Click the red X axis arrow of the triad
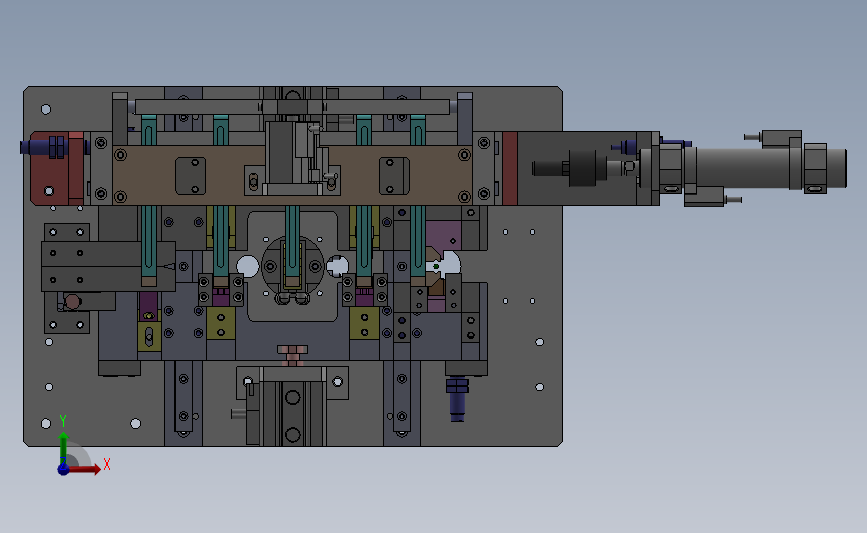Screen dimensions: 867x533 (83, 469)
